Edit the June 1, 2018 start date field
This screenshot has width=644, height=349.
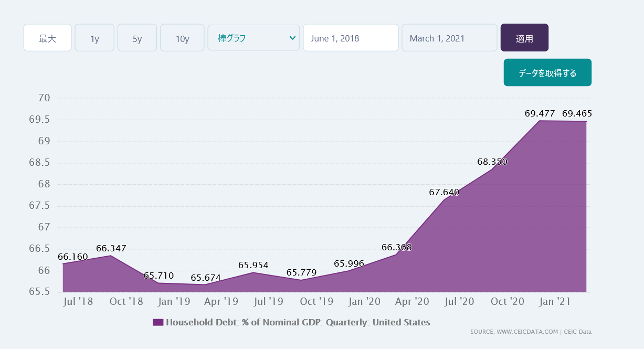(x=351, y=38)
